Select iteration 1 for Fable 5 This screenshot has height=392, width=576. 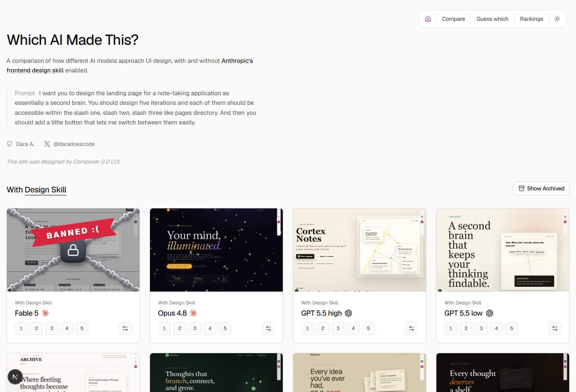[x=21, y=328]
